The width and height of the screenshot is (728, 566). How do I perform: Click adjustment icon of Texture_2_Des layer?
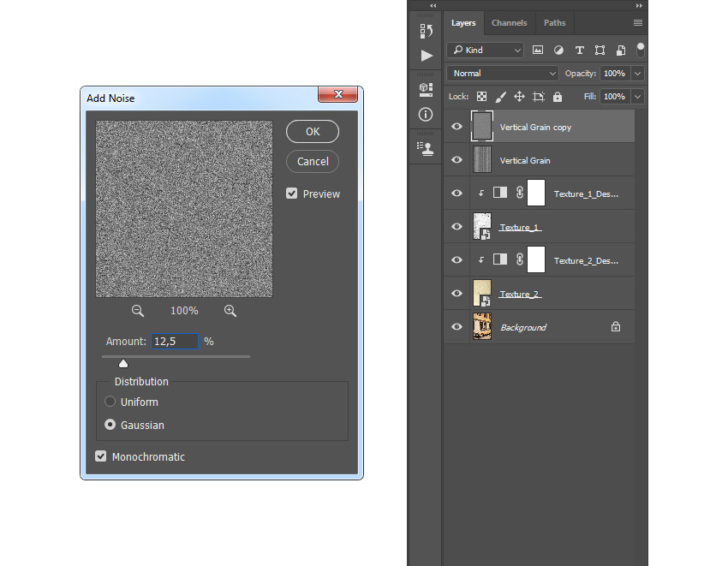(500, 259)
